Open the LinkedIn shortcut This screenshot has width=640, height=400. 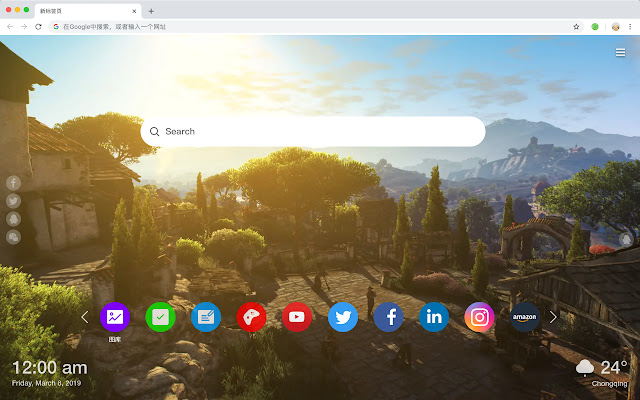(x=434, y=317)
